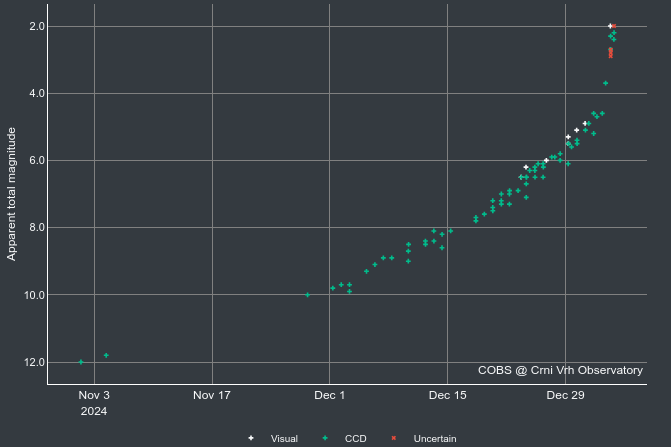Click the "Nov 17" x-axis tick label

click(x=211, y=396)
